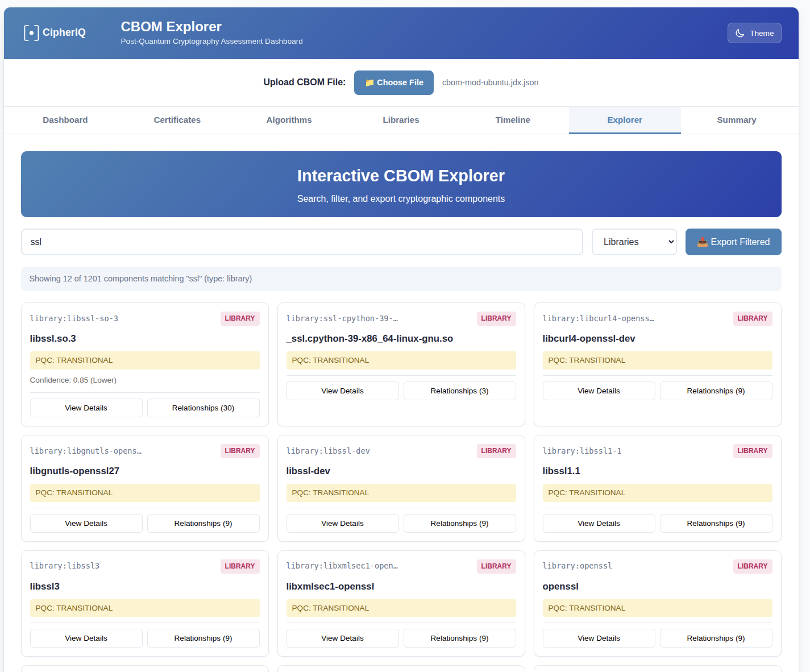The image size is (810, 672).
Task: Select the Timeline tab
Action: point(512,120)
